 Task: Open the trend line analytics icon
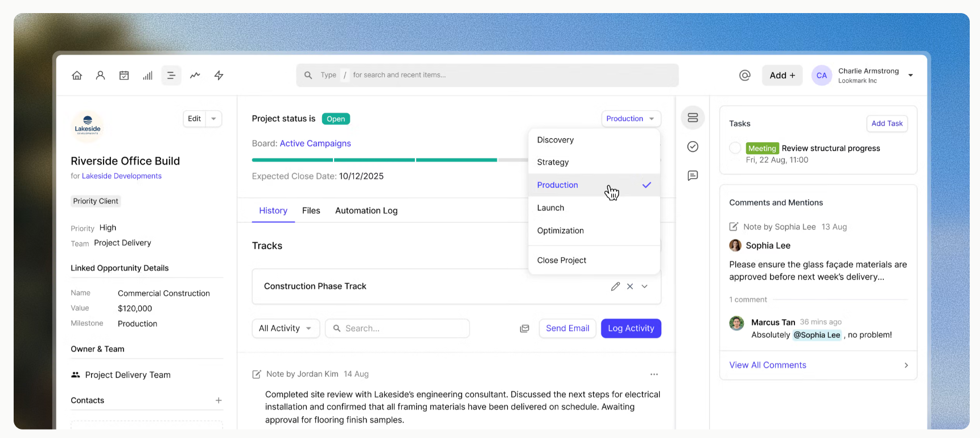point(195,75)
